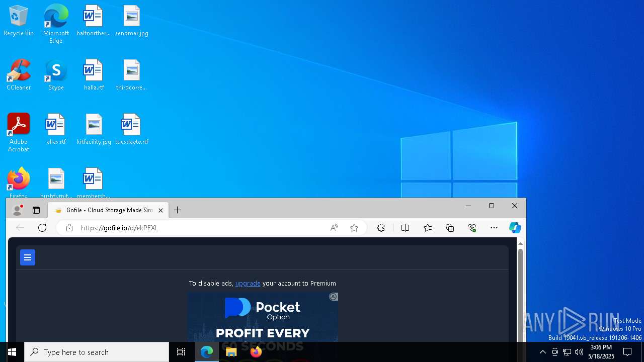Select the membersh... Word document icon
The width and height of the screenshot is (644, 362).
93,183
